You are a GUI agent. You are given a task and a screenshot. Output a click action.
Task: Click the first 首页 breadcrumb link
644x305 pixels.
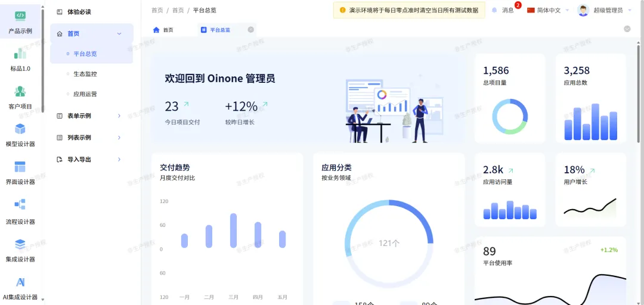[157, 10]
